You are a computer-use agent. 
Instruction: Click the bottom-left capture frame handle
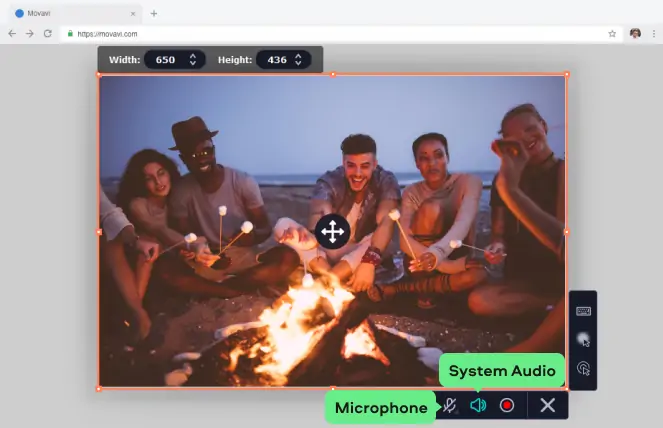[x=99, y=389]
